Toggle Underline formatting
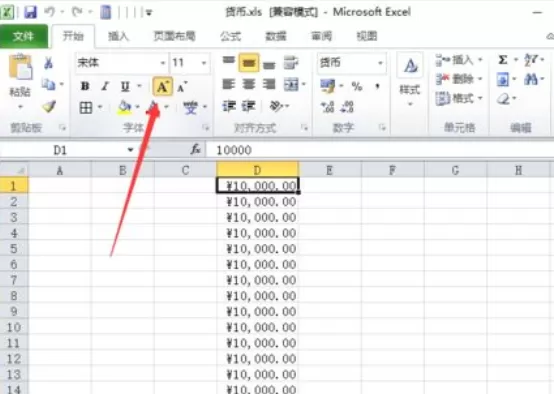Viewport: 554px width, 394px height. pos(125,86)
